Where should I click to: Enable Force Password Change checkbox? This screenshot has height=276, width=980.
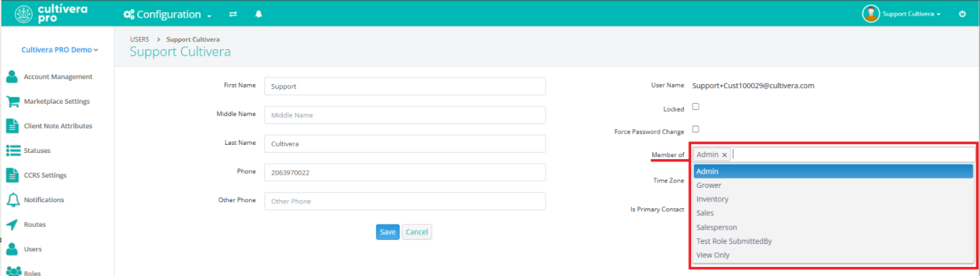point(695,128)
